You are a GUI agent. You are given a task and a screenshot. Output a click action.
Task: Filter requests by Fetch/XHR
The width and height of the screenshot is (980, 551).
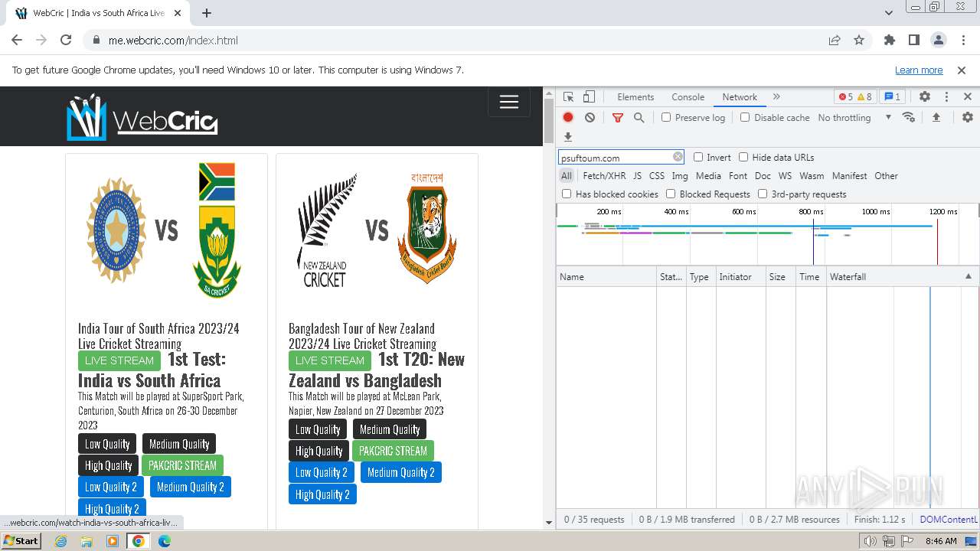pyautogui.click(x=604, y=175)
